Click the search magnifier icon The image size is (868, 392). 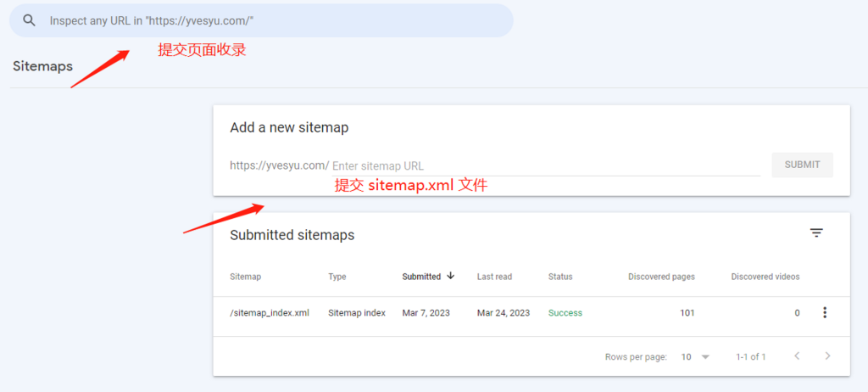[30, 20]
